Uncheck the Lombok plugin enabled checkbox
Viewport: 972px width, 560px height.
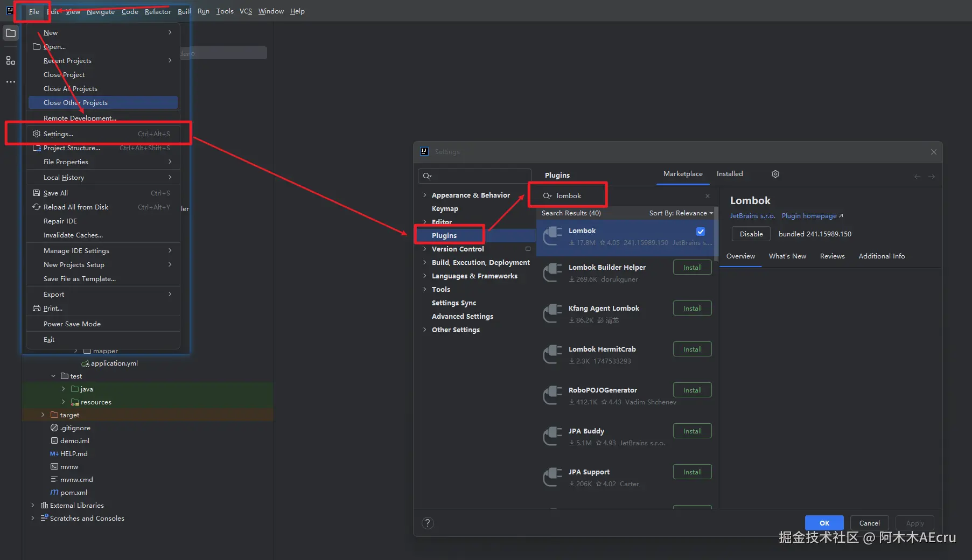[701, 232]
